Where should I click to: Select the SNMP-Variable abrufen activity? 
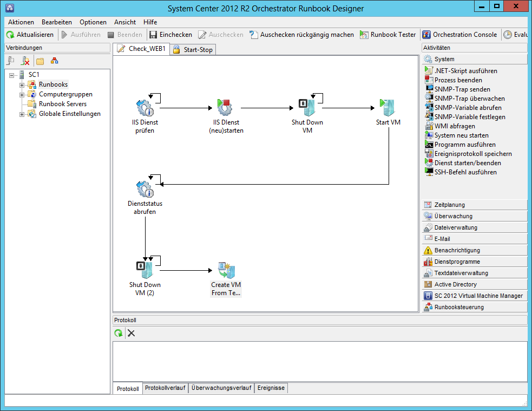coord(463,108)
